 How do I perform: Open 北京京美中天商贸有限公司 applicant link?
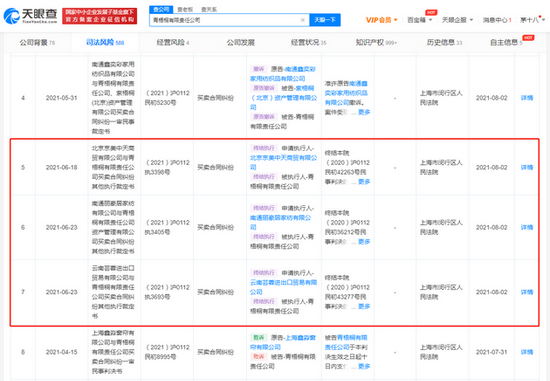coord(283,162)
